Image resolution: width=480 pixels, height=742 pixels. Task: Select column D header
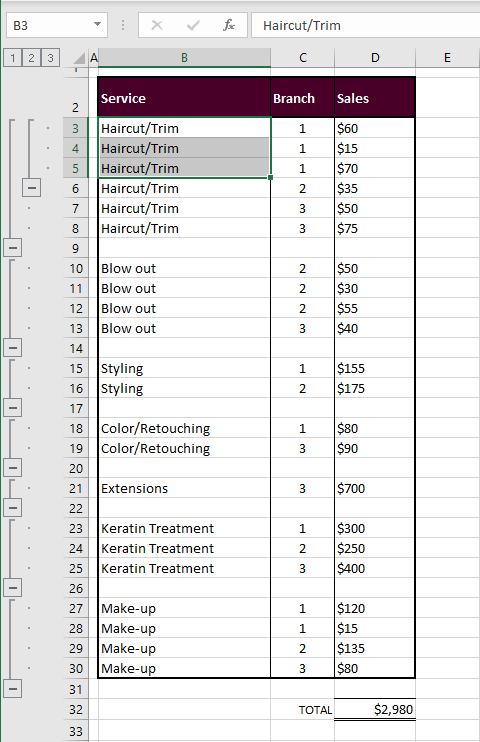[x=375, y=58]
